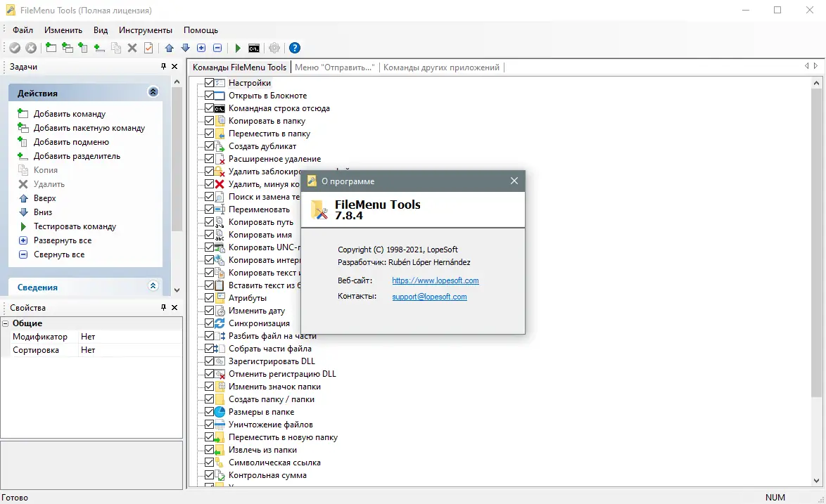The width and height of the screenshot is (826, 504).
Task: Uncheck 'Открыть в Блокноте' command
Action: (x=210, y=95)
